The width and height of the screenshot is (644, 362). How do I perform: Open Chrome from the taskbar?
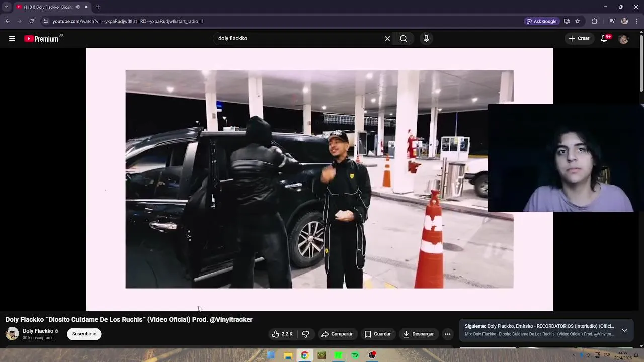pos(304,355)
